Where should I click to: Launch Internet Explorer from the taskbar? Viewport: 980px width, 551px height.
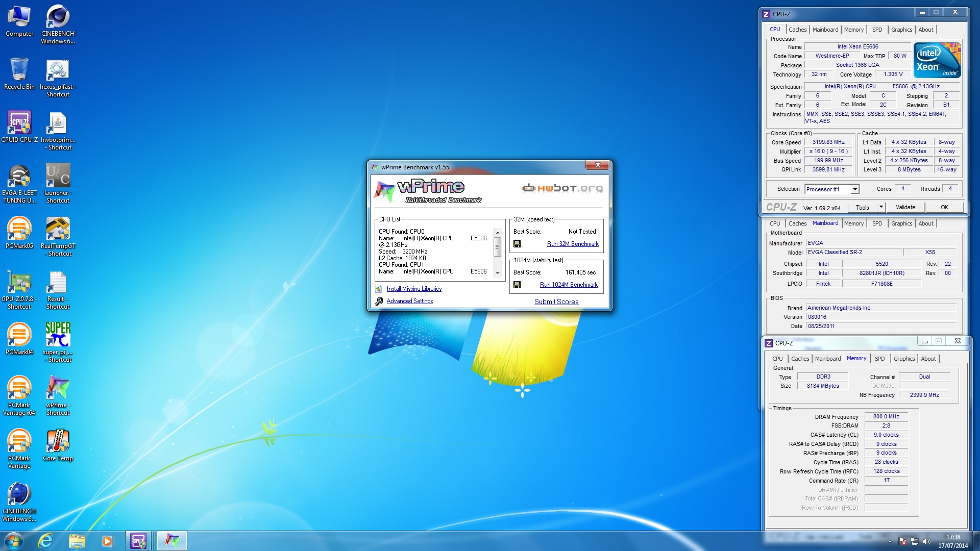click(x=45, y=541)
